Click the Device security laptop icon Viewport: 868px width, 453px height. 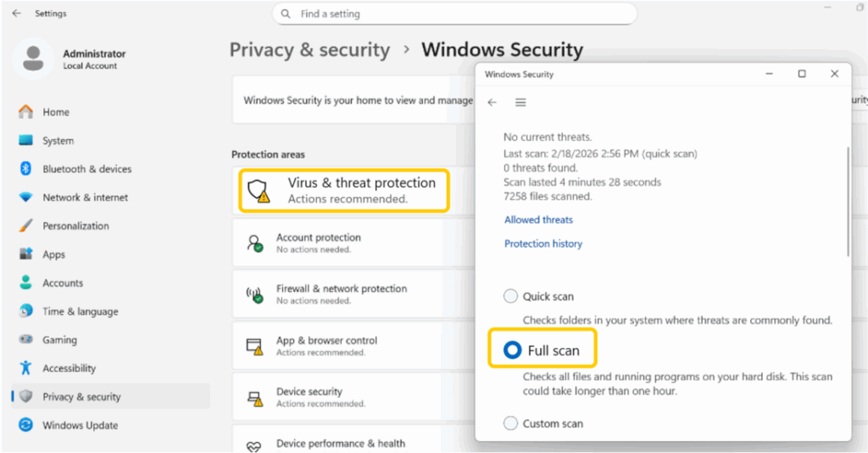pos(254,398)
